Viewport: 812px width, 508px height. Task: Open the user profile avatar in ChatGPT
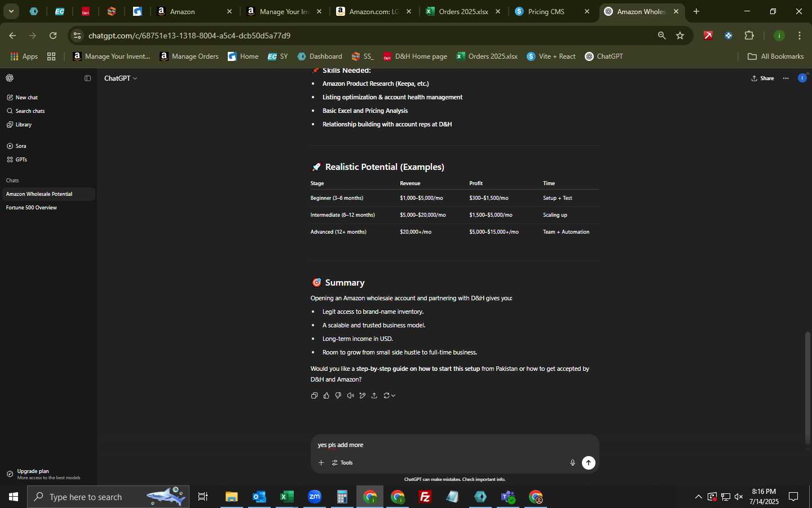(802, 78)
